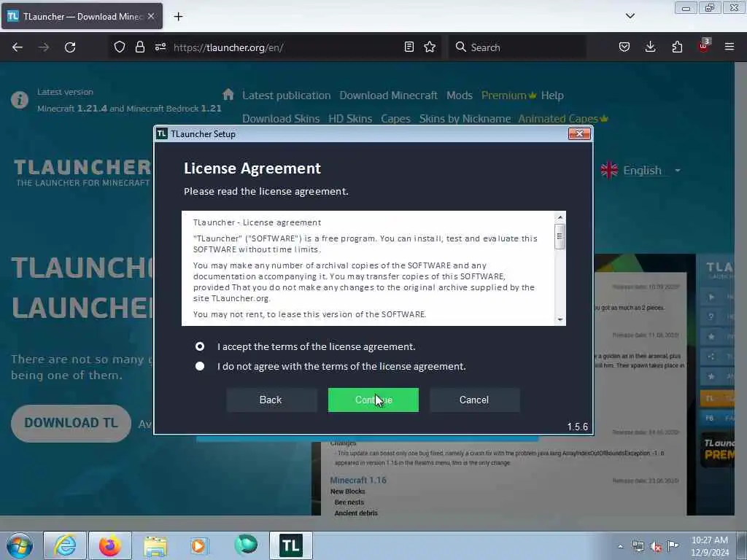
Task: Bookmark this page with the star icon
Action: coord(430,47)
